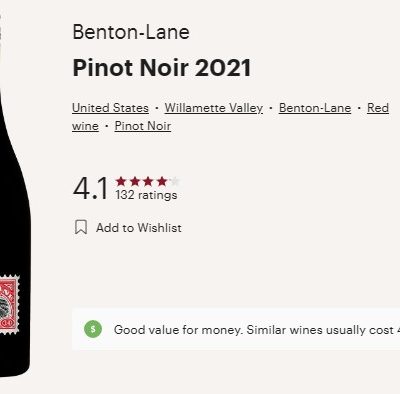Follow the United States country link
This screenshot has height=394, width=400.
[x=110, y=108]
